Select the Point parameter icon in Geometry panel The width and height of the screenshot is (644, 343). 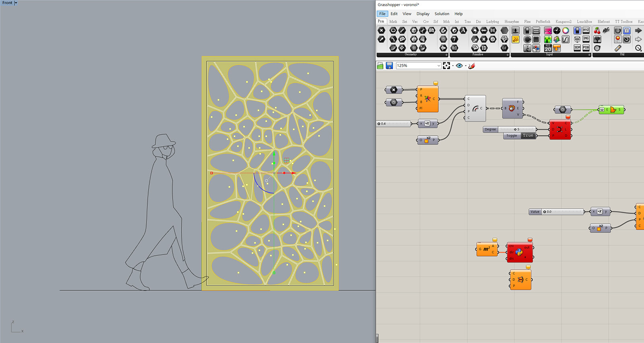[x=381, y=30]
